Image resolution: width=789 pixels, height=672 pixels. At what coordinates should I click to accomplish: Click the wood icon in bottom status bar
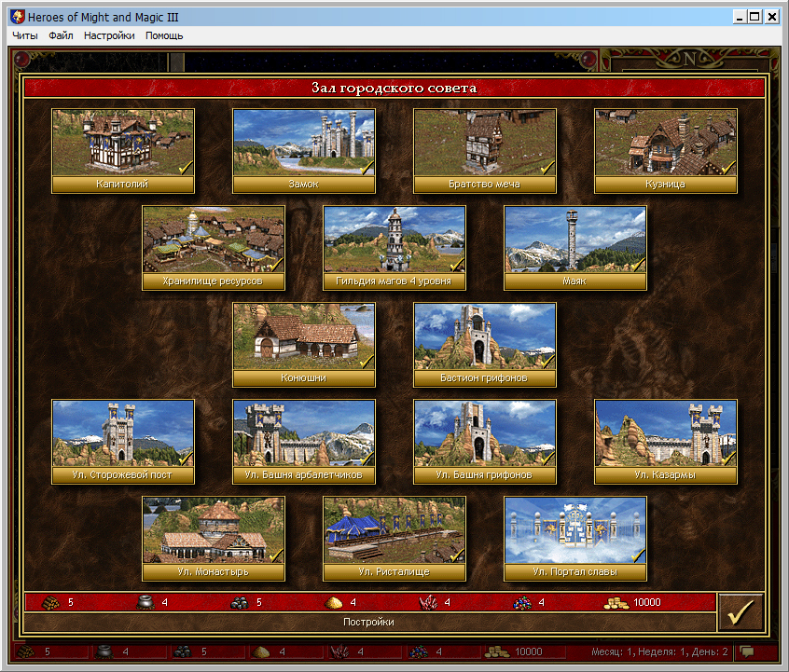click(26, 651)
